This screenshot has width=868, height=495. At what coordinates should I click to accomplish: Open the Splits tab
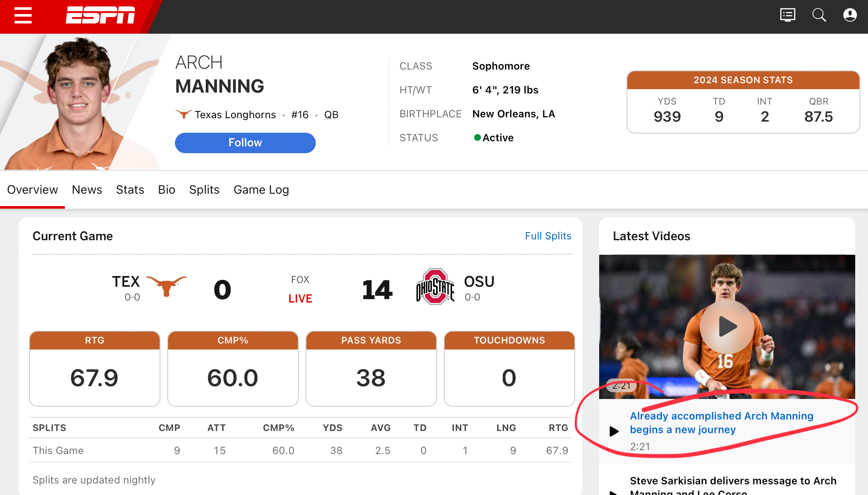tap(204, 190)
